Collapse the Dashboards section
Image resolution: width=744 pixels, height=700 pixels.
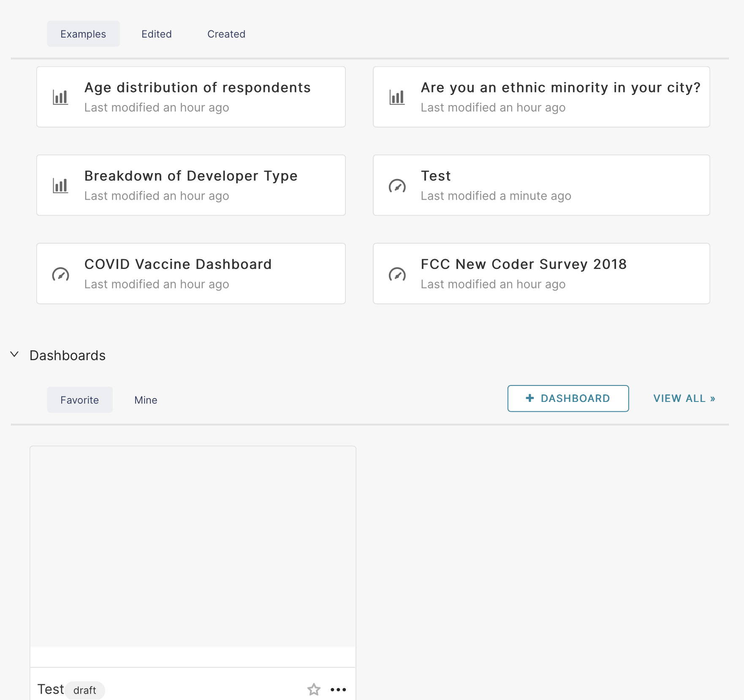pyautogui.click(x=15, y=355)
